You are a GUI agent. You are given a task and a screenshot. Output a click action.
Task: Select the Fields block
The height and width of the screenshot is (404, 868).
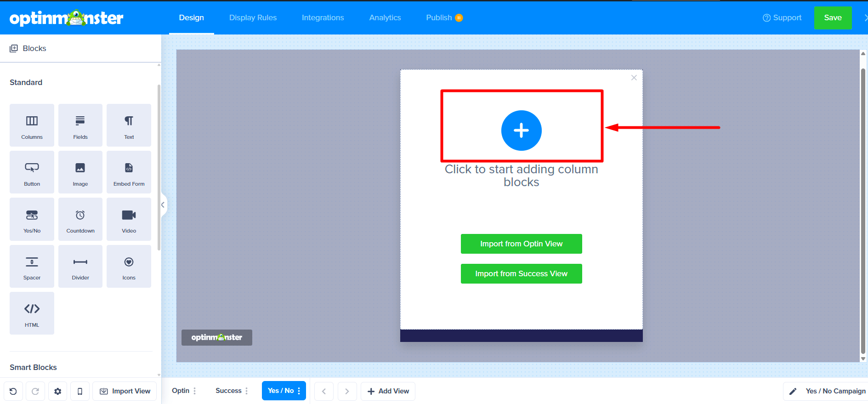click(x=80, y=125)
